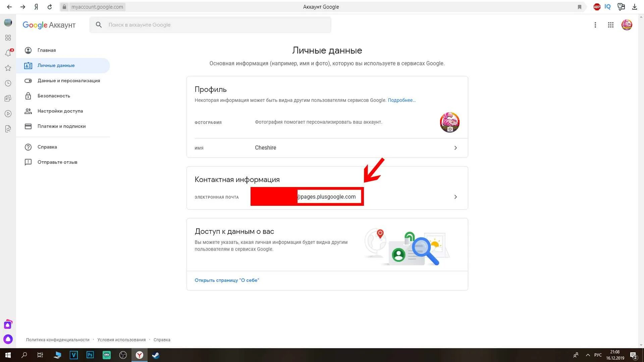Click the myaccount.google.com address bar
Screen dimensions: 644x362
(97, 7)
